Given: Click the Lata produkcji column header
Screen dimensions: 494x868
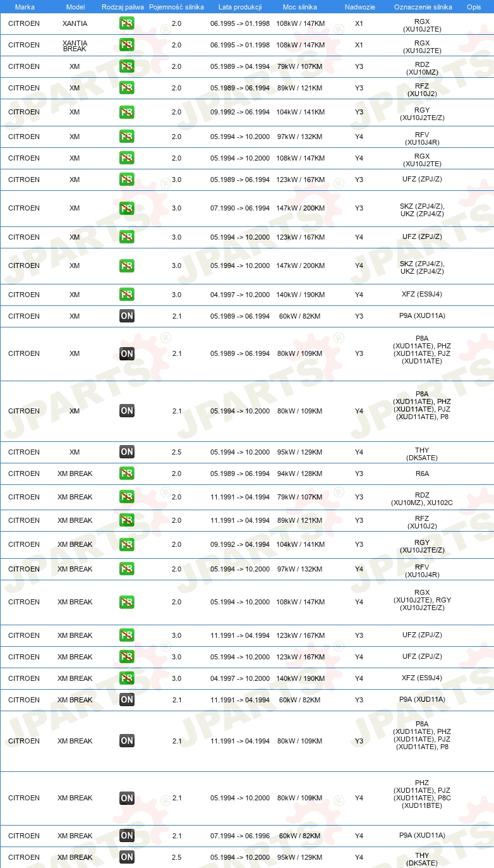Looking at the screenshot, I should (240, 7).
